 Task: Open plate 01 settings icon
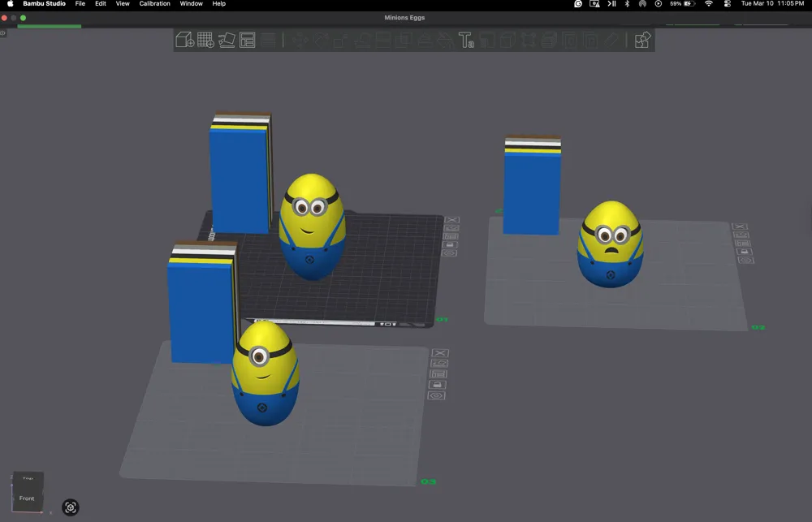click(449, 253)
